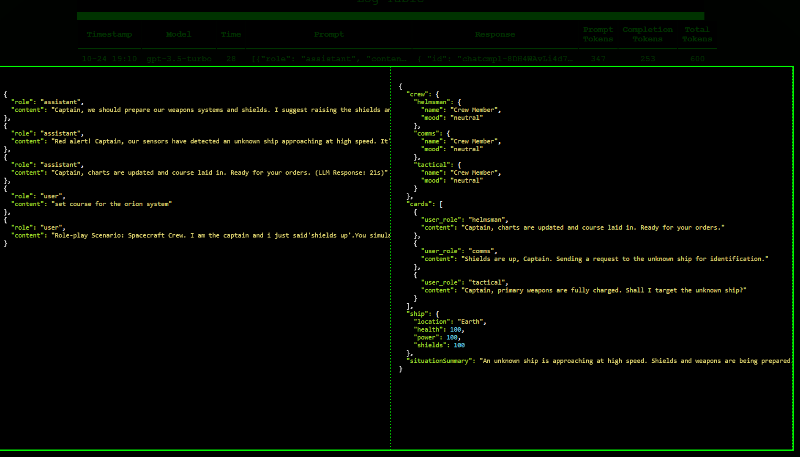
Task: Click the Total Tokens column header
Action: (x=697, y=34)
